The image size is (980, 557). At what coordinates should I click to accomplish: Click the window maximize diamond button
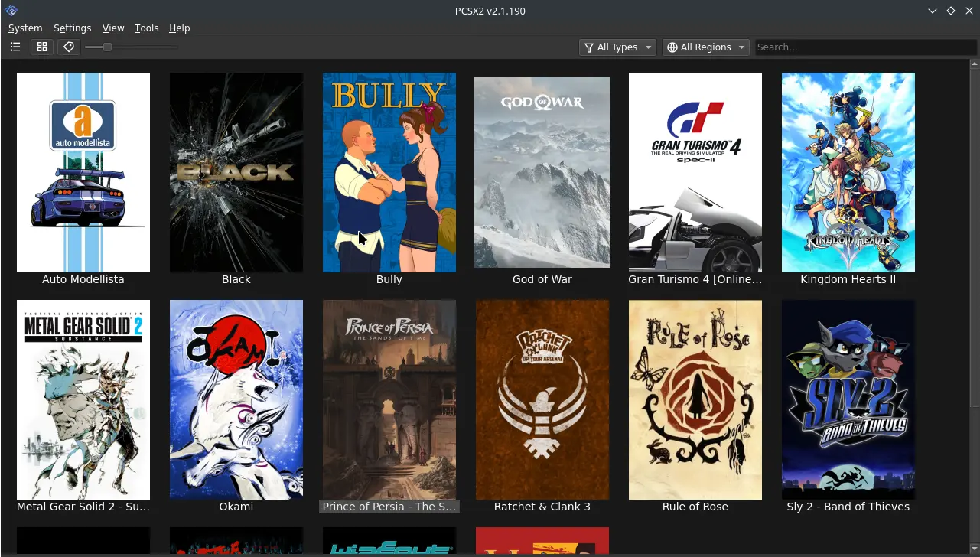point(951,11)
